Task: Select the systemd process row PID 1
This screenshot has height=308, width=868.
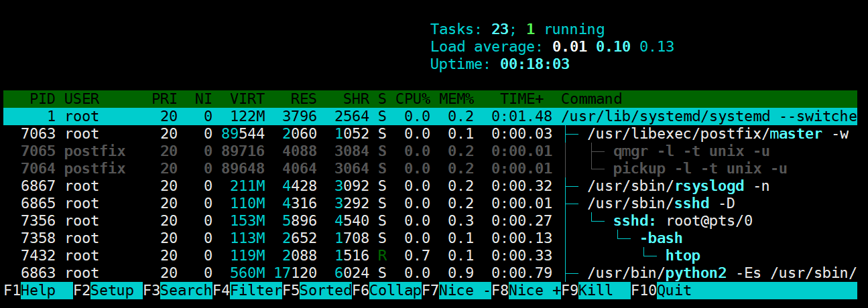Action: 430,117
